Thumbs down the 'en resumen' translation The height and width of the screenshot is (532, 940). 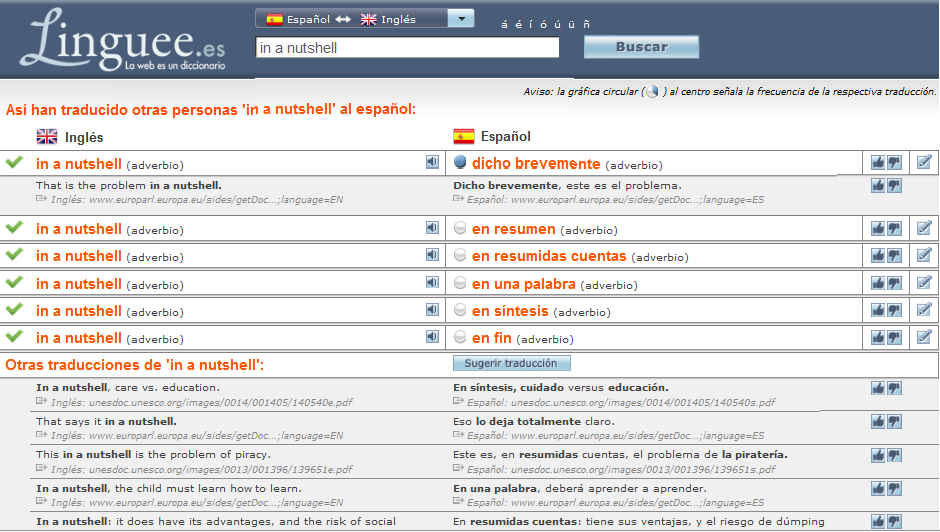[x=894, y=229]
